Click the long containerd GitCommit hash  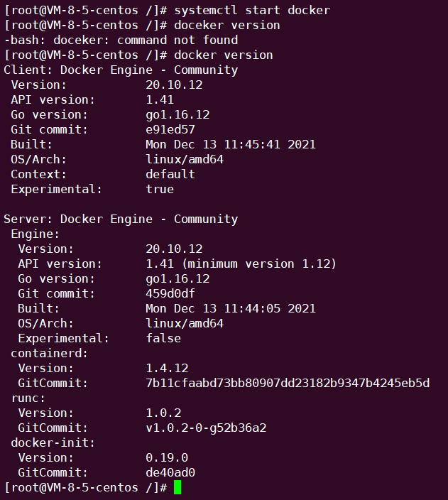pyautogui.click(x=288, y=383)
